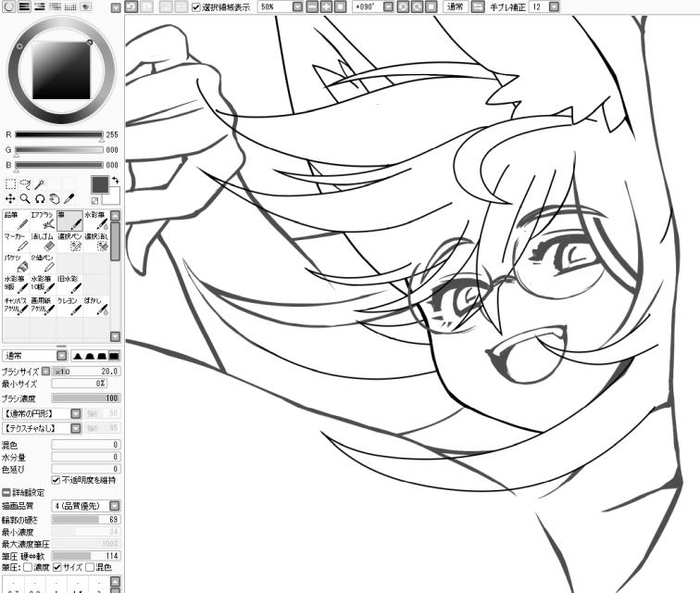Select the 旧水彩 brush
The height and width of the screenshot is (593, 700).
click(69, 285)
